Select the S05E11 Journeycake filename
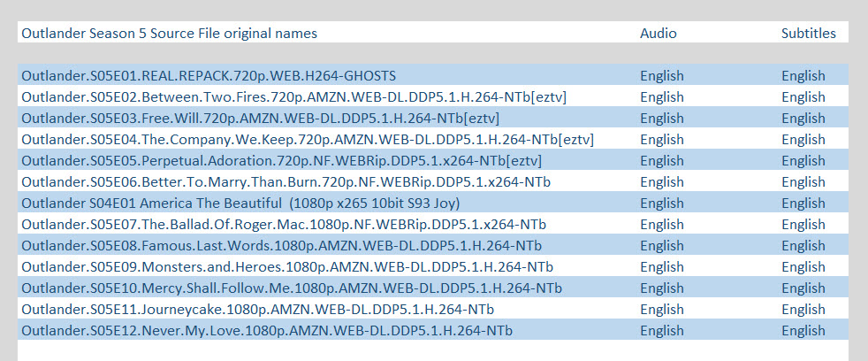The width and height of the screenshot is (868, 361). pyautogui.click(x=258, y=310)
